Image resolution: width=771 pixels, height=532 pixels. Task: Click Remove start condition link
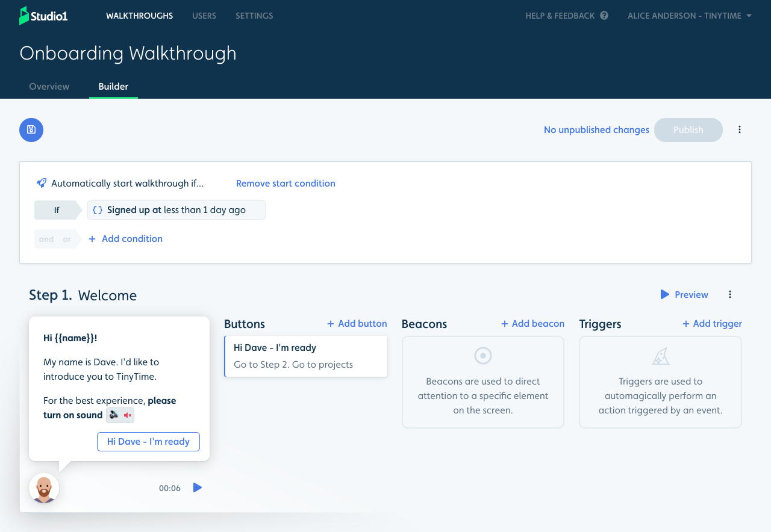pos(286,183)
